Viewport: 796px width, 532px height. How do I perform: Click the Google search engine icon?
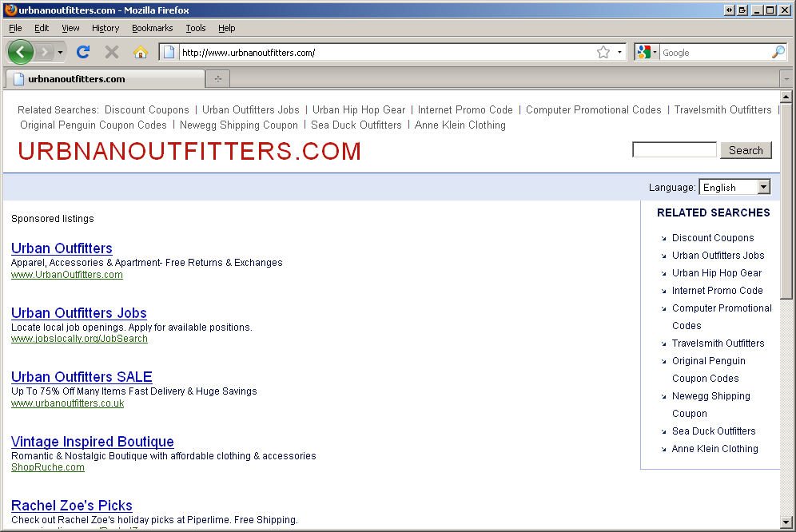[643, 52]
